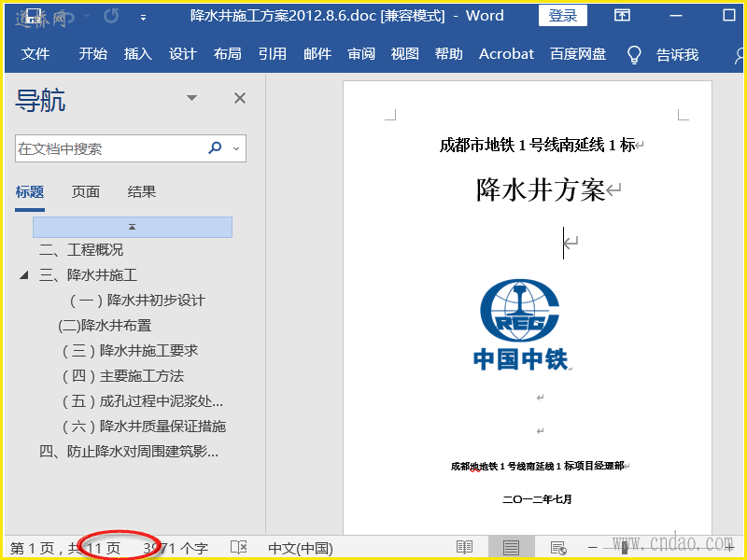Click the 中文(中国) language indicator

[x=301, y=548]
